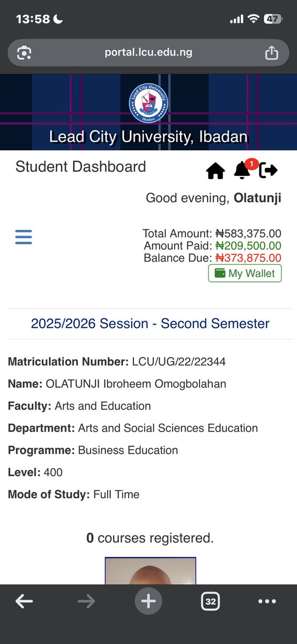Tap the Student Dashboard title
This screenshot has width=297, height=644.
click(81, 166)
